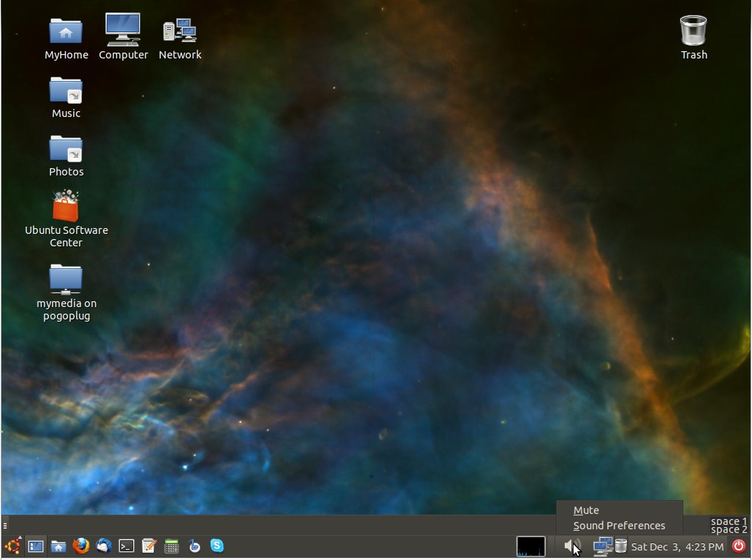Open the calendar by clicking the clock date

(677, 547)
